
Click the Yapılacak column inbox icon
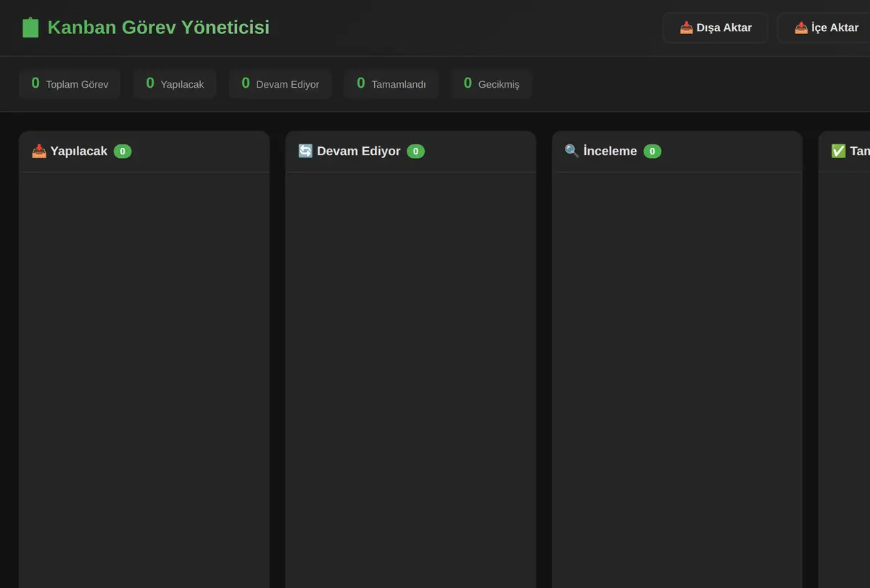click(x=39, y=151)
